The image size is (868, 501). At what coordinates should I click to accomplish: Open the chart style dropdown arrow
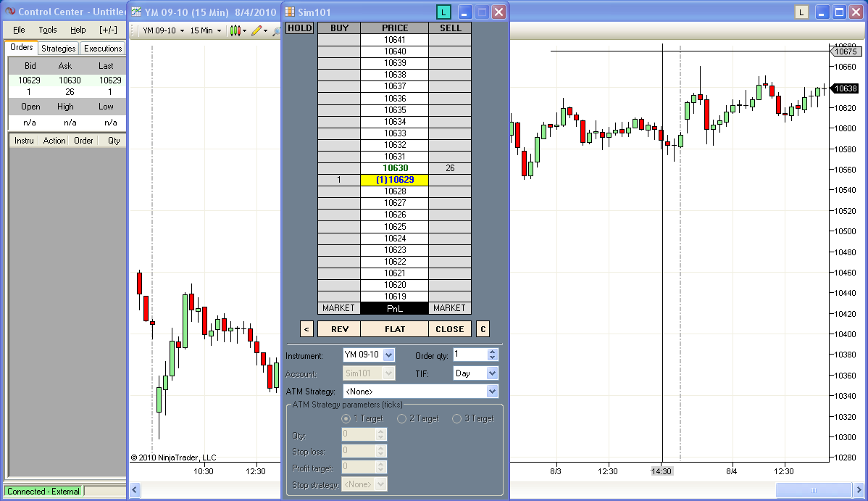point(245,31)
